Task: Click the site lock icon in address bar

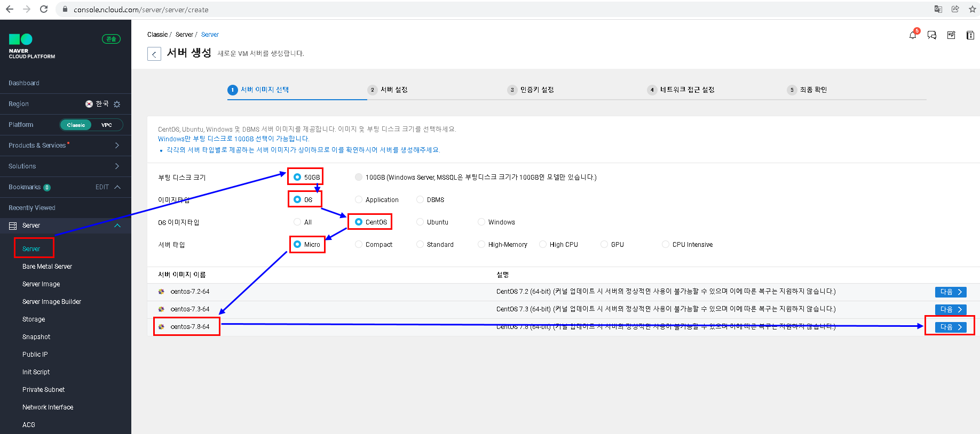Action: (65, 10)
